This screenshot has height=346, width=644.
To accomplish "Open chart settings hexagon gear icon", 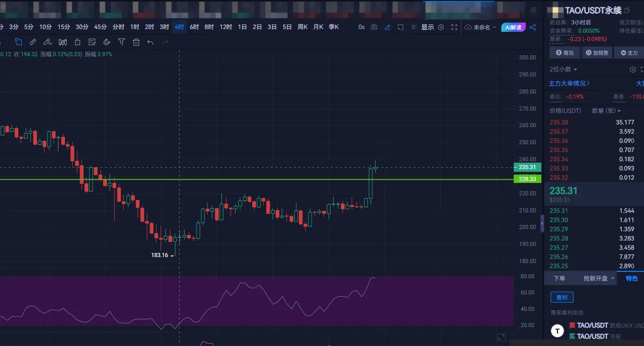I will click(441, 27).
